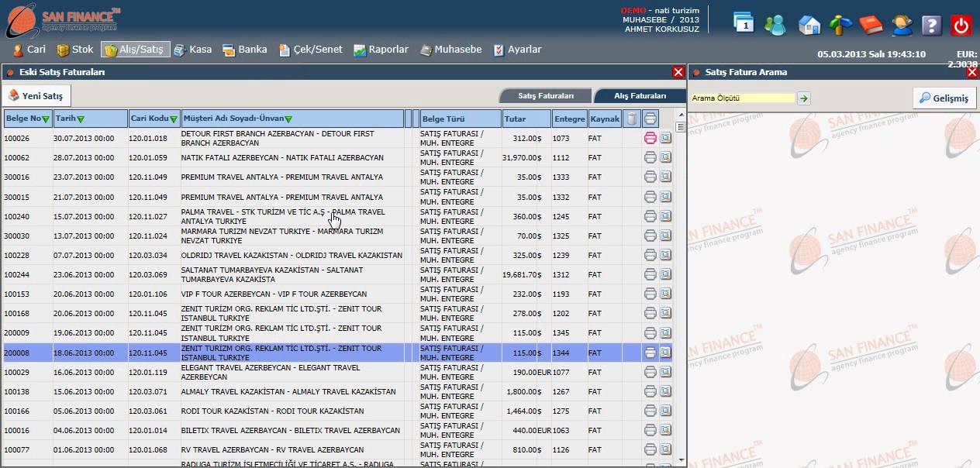Screen dimensions: 980x468
Task: Open the Banka menu
Action: [244, 49]
